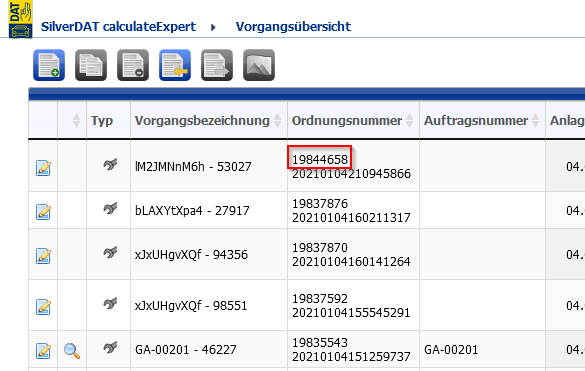Click wrench type icon in 98551 row

(x=110, y=303)
